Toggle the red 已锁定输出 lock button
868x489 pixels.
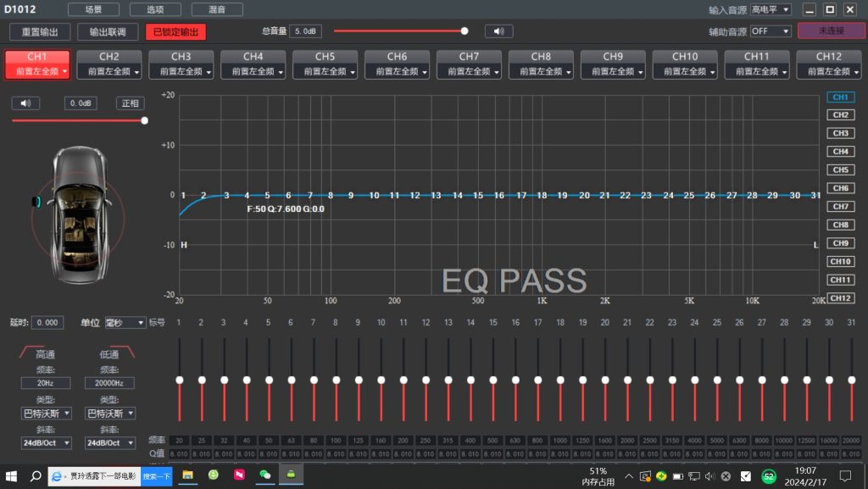[x=176, y=31]
